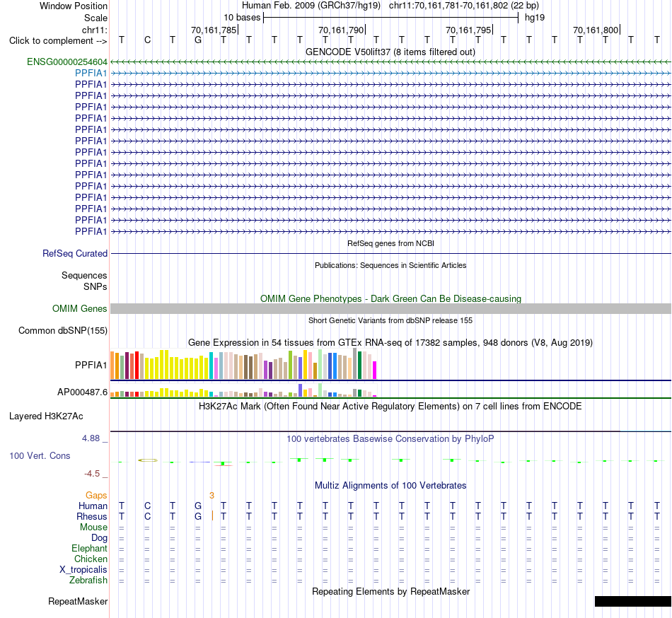The width and height of the screenshot is (672, 618).
Task: Open the ENSG00000254604 gene label
Action: (67, 62)
